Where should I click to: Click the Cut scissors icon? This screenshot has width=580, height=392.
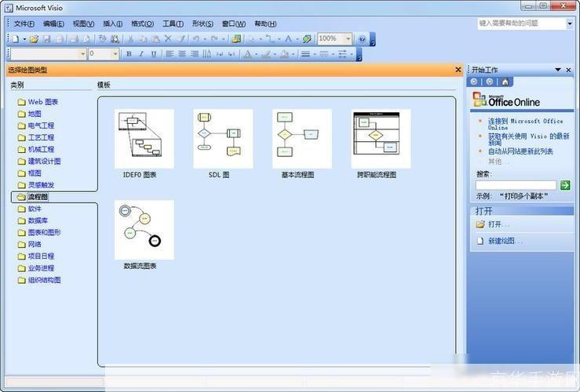tap(130, 38)
